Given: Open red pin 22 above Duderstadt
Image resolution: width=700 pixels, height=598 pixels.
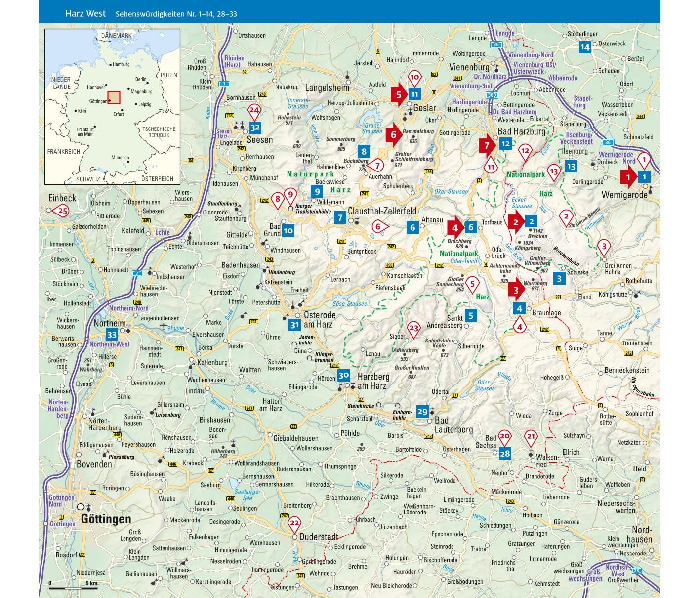Looking at the screenshot, I should point(294,523).
